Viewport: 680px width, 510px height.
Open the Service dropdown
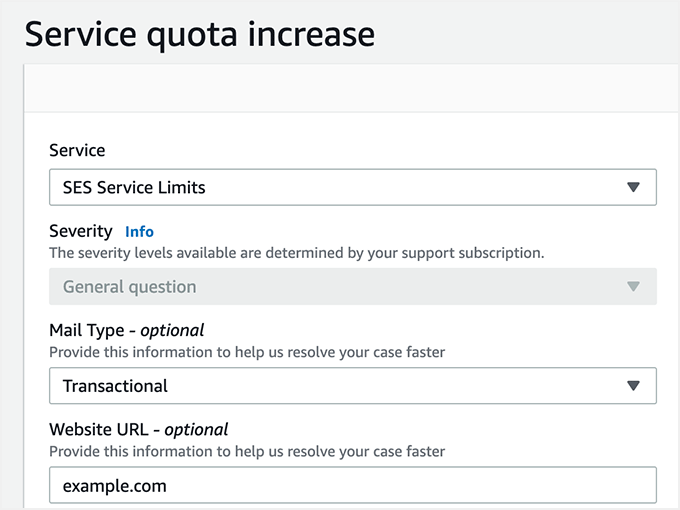click(x=352, y=187)
